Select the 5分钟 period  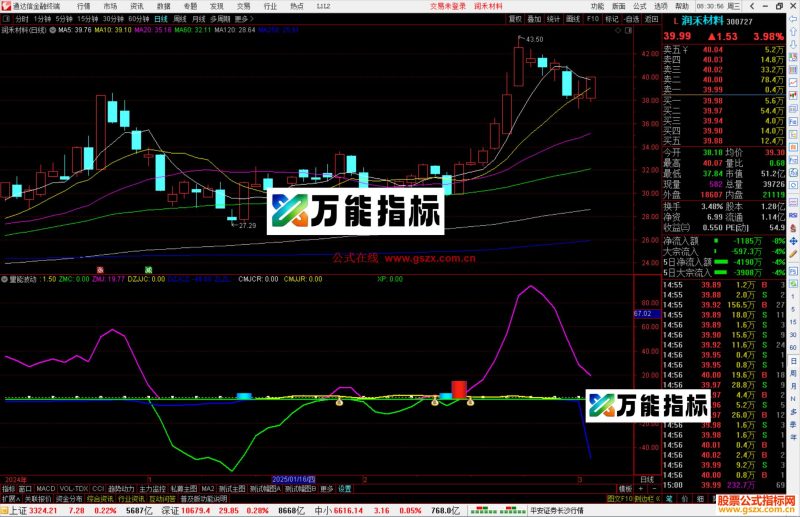pyautogui.click(x=64, y=19)
